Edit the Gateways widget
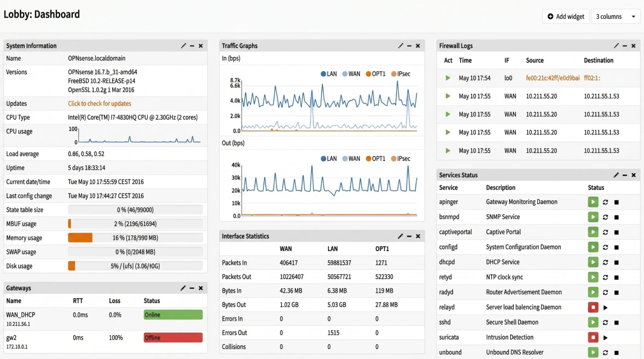644x359 pixels. pyautogui.click(x=184, y=288)
